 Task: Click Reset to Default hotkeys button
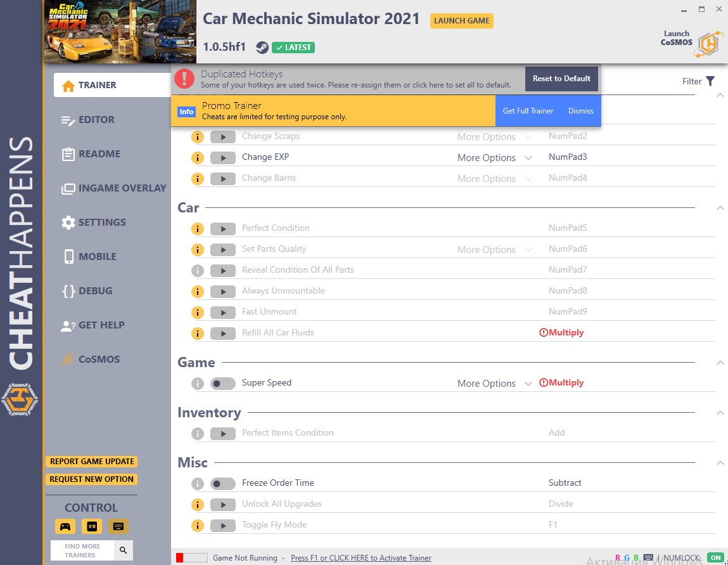coord(561,79)
